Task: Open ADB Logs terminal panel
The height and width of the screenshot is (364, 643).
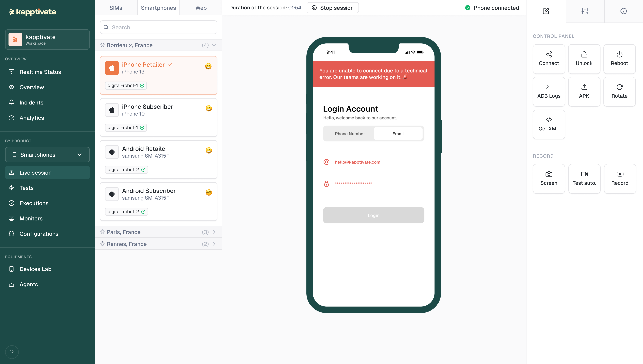Action: (x=549, y=91)
